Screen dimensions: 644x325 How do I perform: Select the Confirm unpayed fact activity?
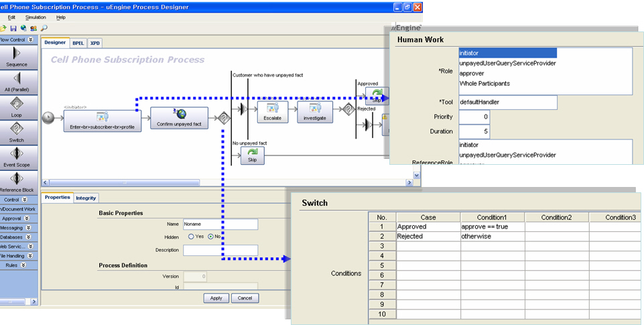point(179,118)
